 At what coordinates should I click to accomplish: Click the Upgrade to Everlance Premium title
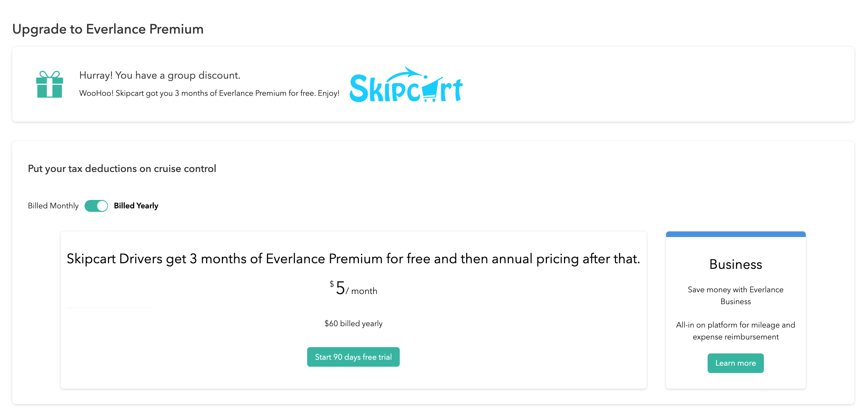pos(108,29)
